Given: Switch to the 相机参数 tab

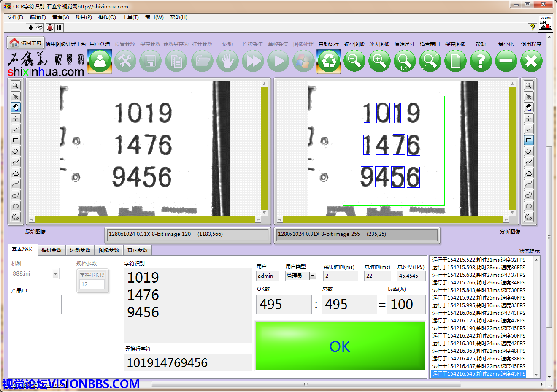Looking at the screenshot, I should [51, 250].
